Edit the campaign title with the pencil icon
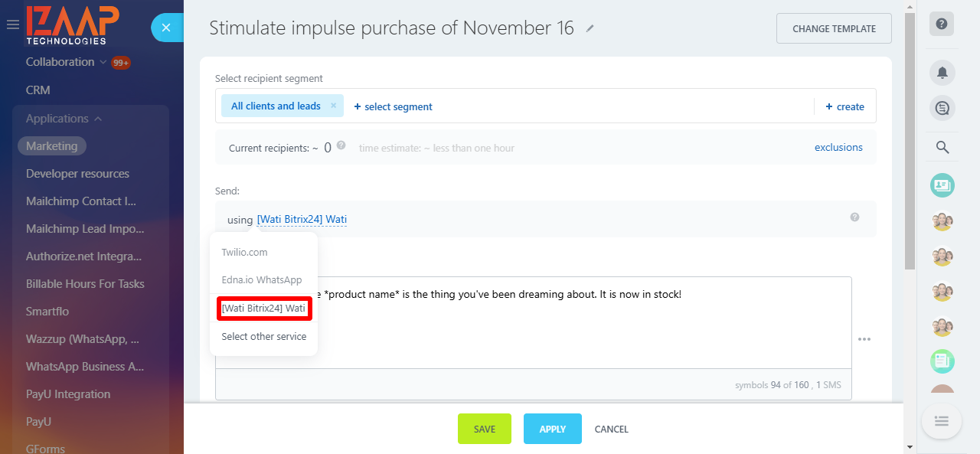Image resolution: width=980 pixels, height=454 pixels. pyautogui.click(x=590, y=28)
